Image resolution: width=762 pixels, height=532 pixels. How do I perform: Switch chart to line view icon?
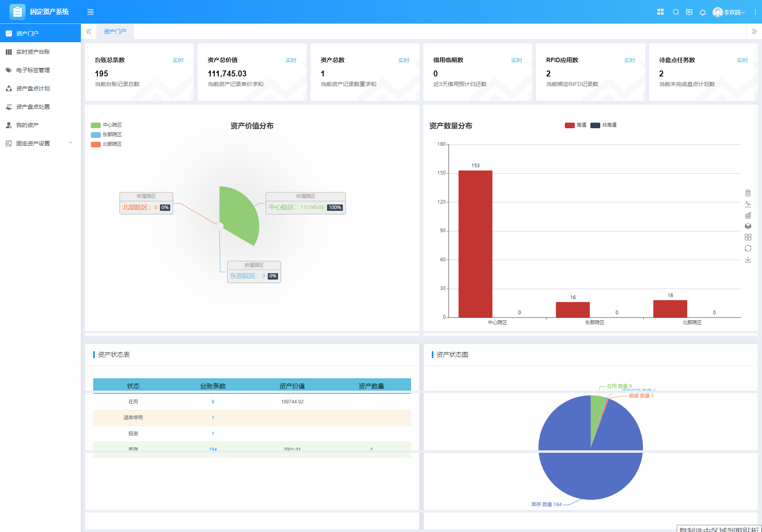[748, 204]
